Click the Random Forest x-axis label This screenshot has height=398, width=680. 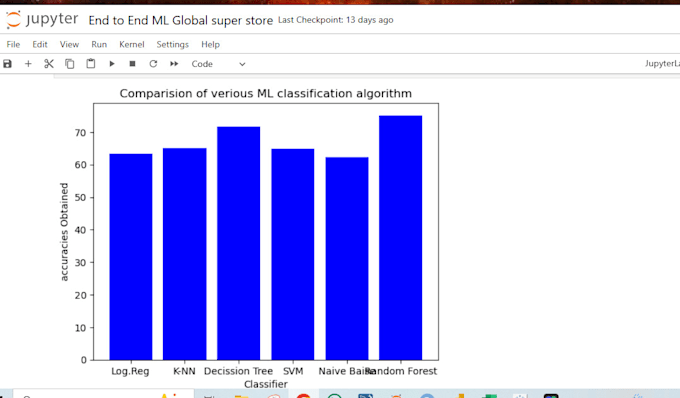401,371
